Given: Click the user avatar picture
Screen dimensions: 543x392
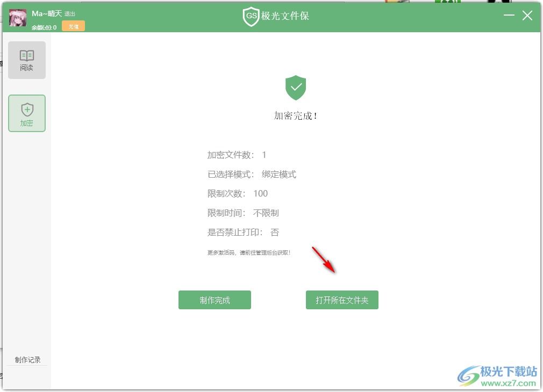Looking at the screenshot, I should tap(18, 18).
